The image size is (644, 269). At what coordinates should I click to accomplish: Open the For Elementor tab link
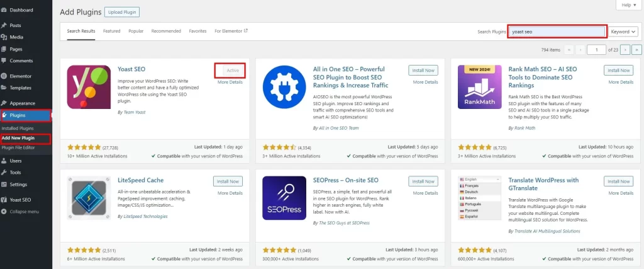point(231,31)
